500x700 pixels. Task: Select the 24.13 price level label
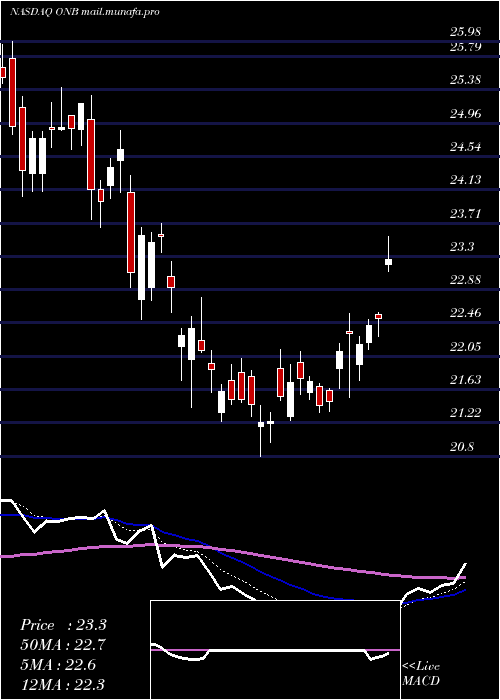click(466, 180)
